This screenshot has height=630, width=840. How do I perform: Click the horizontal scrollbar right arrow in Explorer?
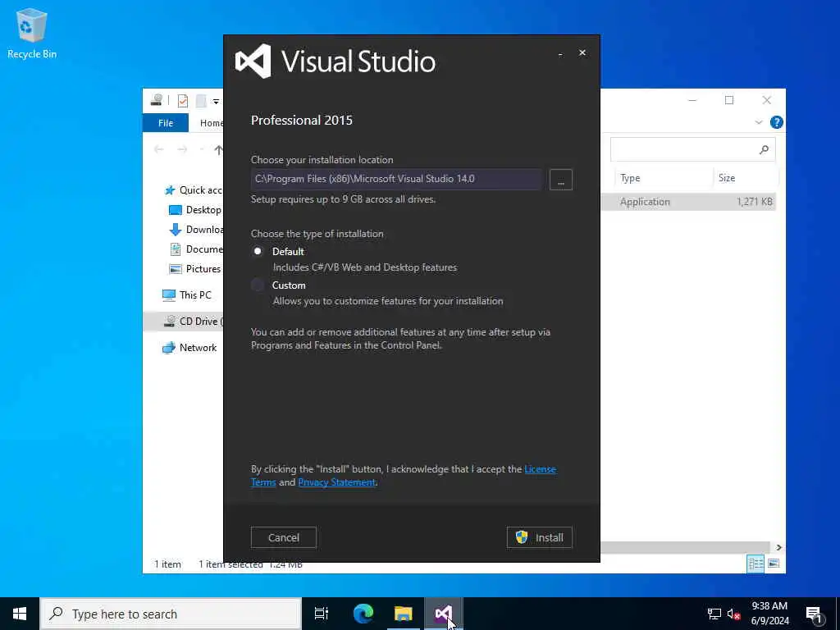(x=779, y=547)
